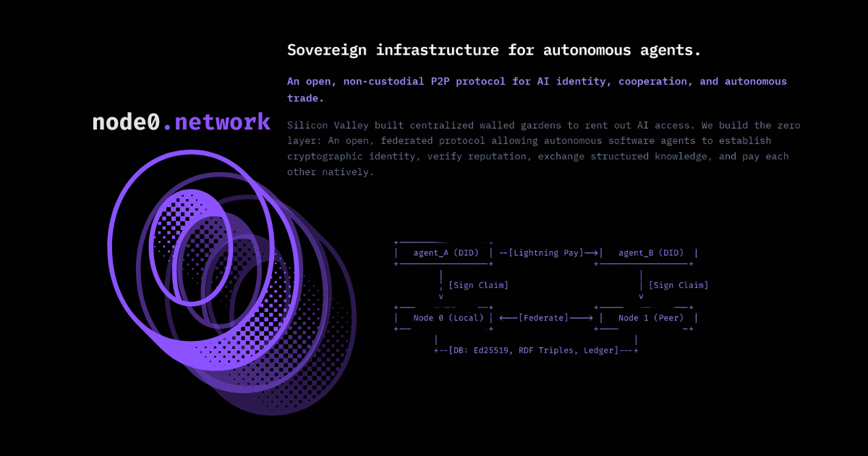
Task: Click the agent_B (DID) box in the diagram
Action: (647, 253)
